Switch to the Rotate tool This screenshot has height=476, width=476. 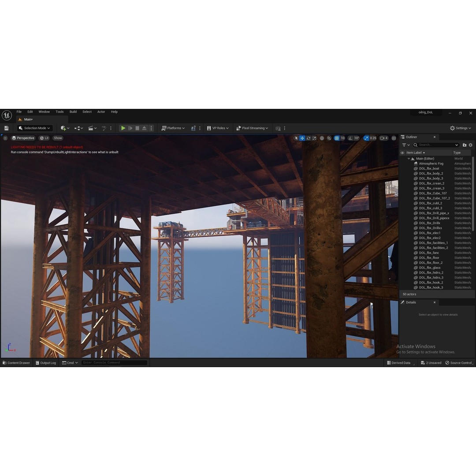pyautogui.click(x=308, y=138)
